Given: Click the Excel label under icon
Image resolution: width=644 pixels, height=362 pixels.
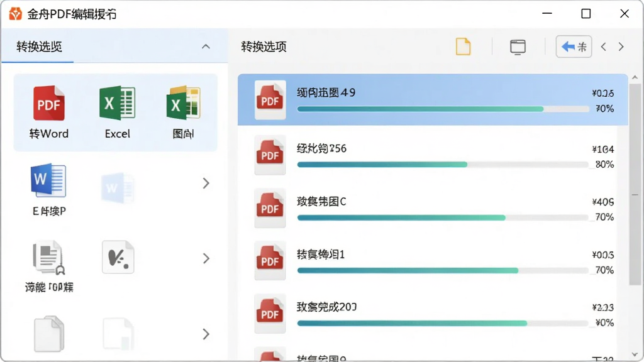Looking at the screenshot, I should pyautogui.click(x=118, y=134).
